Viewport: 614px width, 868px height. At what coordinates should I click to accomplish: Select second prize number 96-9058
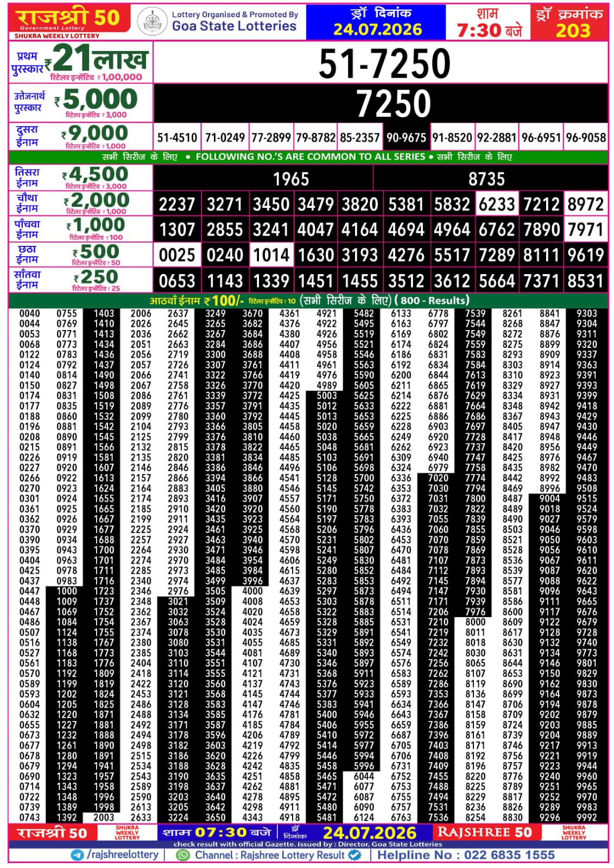586,137
